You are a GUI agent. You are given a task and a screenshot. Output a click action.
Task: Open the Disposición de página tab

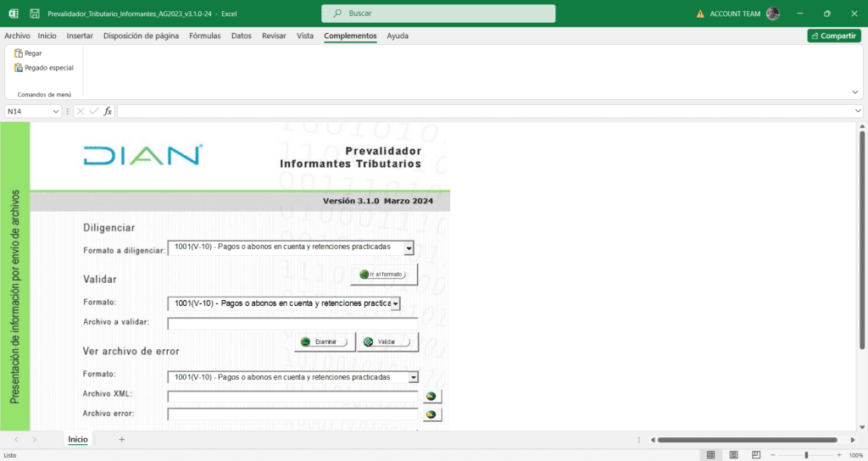(142, 36)
